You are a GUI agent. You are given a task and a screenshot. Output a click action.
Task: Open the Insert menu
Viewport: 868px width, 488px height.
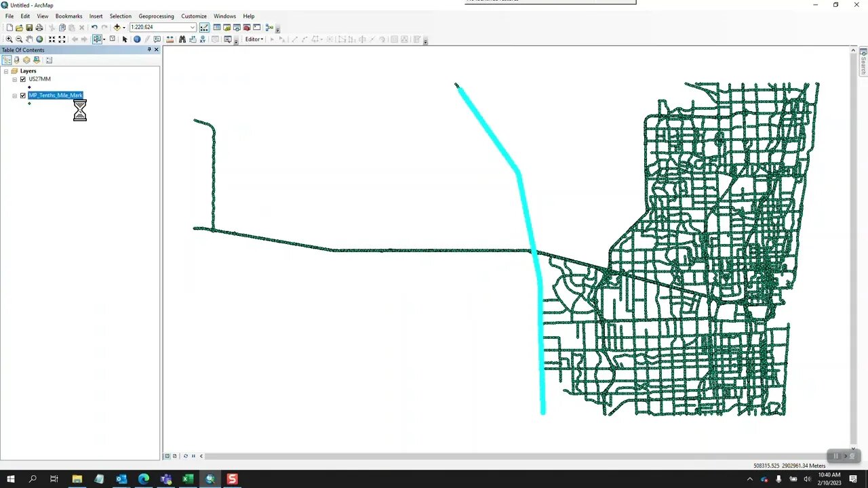coord(96,16)
